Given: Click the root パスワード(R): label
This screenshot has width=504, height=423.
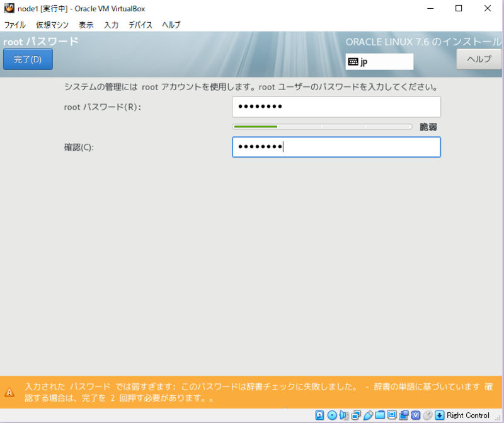Looking at the screenshot, I should 103,107.
